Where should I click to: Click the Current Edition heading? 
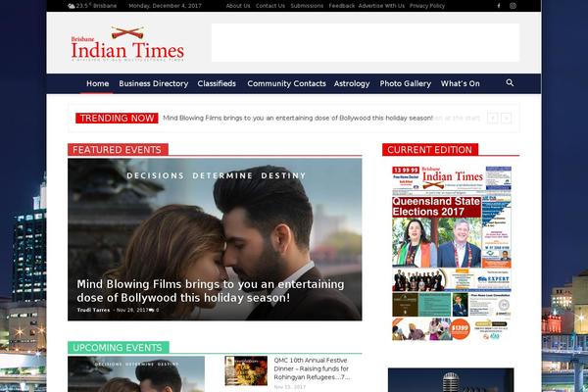click(x=430, y=150)
